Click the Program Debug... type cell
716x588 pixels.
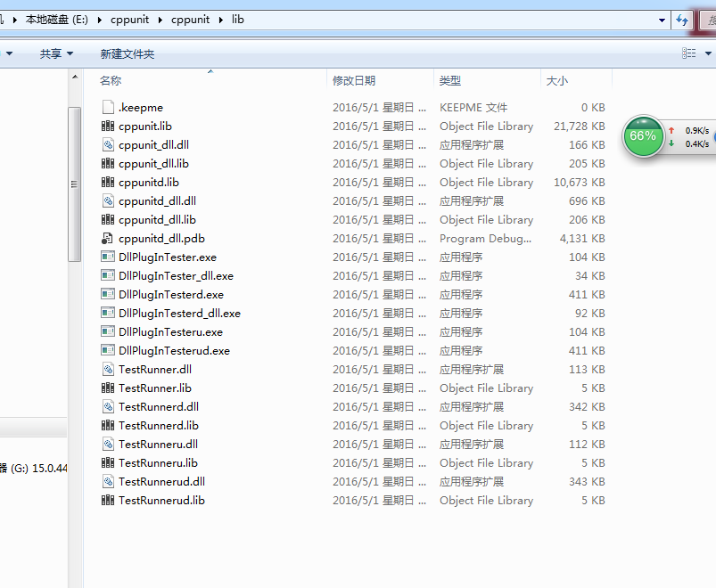pos(485,238)
